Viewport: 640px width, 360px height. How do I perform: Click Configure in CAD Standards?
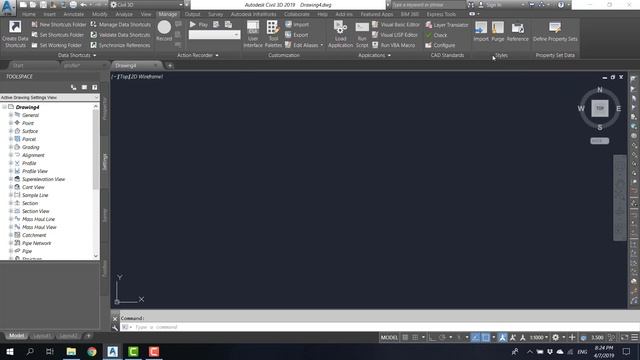(x=440, y=45)
